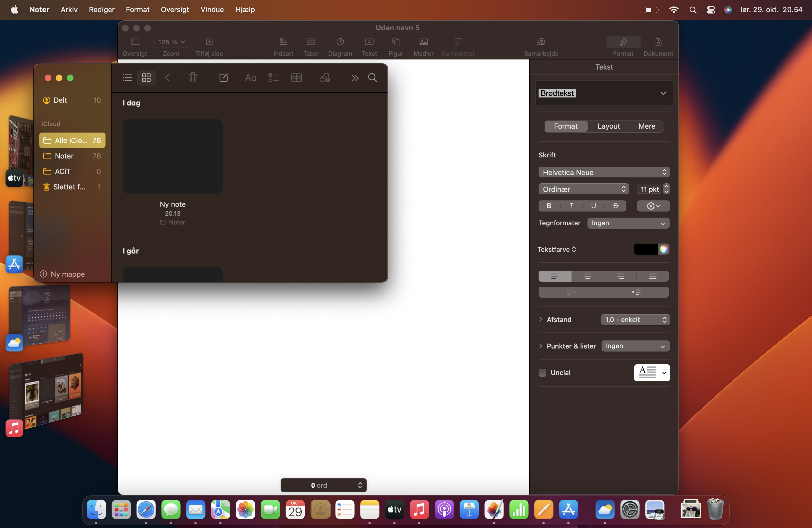The width and height of the screenshot is (812, 528).
Task: Delete note using trash icon
Action: tap(193, 78)
